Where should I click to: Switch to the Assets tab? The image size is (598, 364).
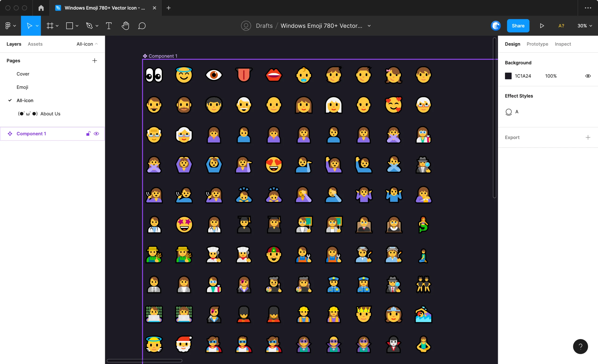click(x=35, y=44)
